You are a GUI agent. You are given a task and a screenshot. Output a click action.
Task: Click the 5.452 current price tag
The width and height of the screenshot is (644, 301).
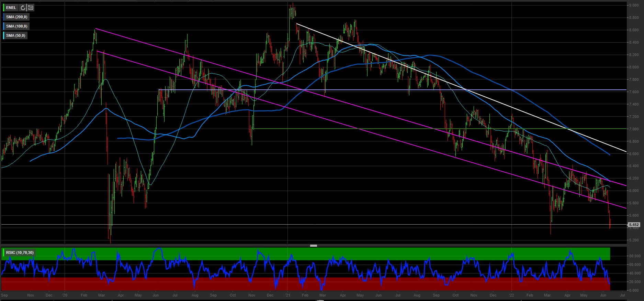click(634, 225)
